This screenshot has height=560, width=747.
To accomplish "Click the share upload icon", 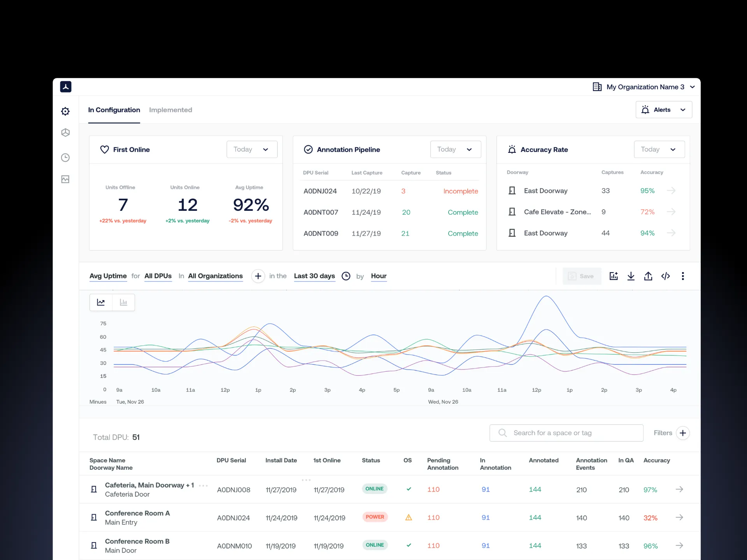I will click(648, 276).
